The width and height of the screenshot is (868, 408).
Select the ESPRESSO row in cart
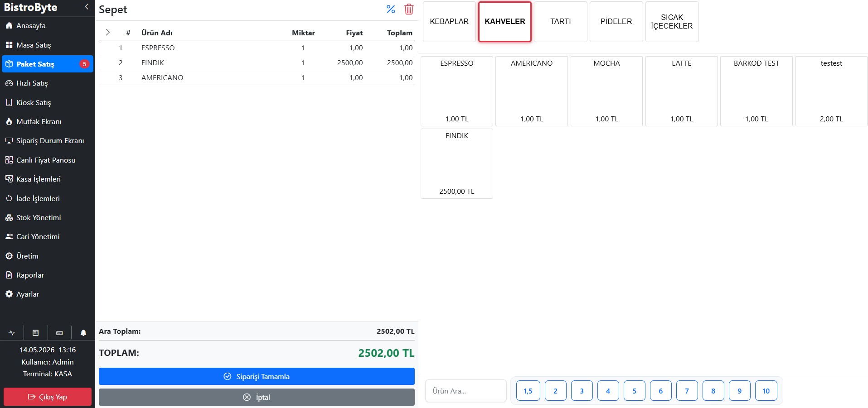pos(257,48)
